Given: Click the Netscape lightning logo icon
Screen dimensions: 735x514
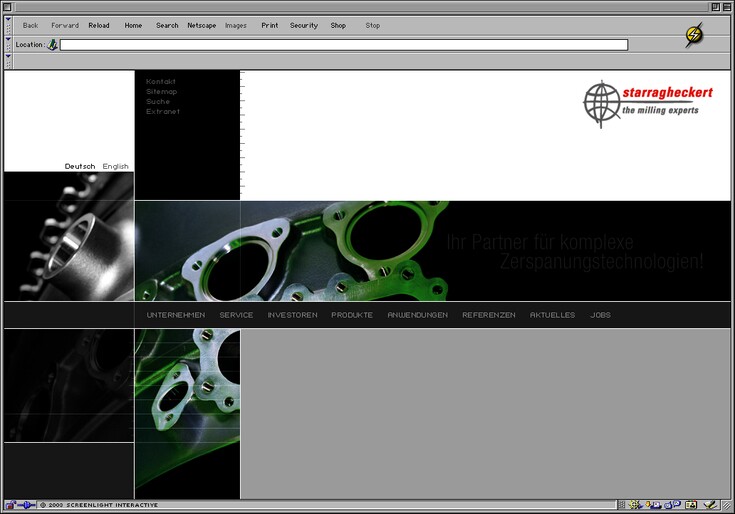Looking at the screenshot, I should click(x=694, y=35).
